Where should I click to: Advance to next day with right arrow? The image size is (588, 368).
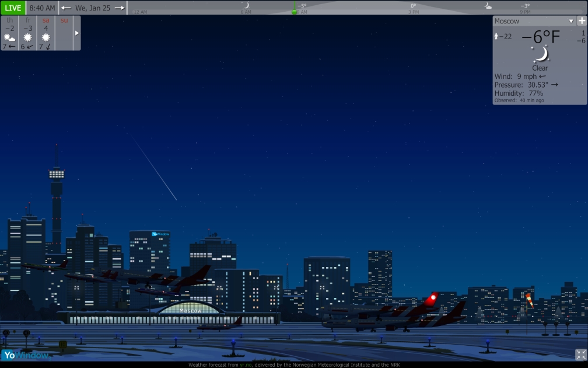click(119, 8)
